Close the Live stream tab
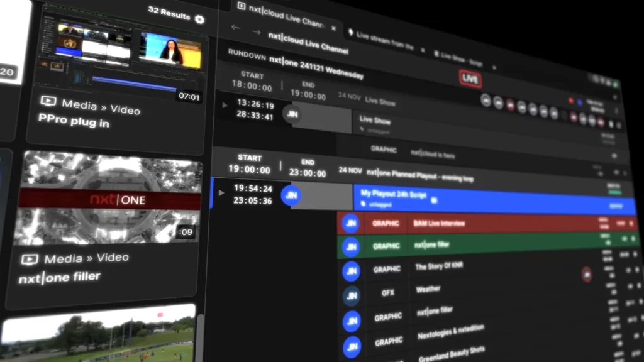The image size is (644, 362). tap(423, 50)
